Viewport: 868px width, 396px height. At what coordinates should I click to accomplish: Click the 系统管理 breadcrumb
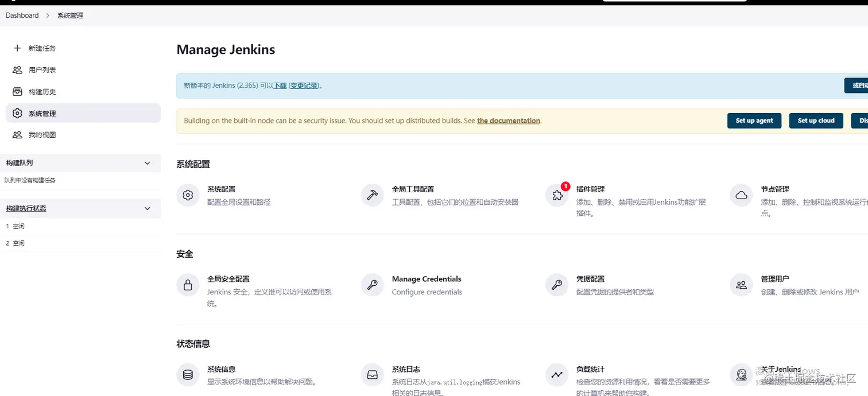point(71,15)
